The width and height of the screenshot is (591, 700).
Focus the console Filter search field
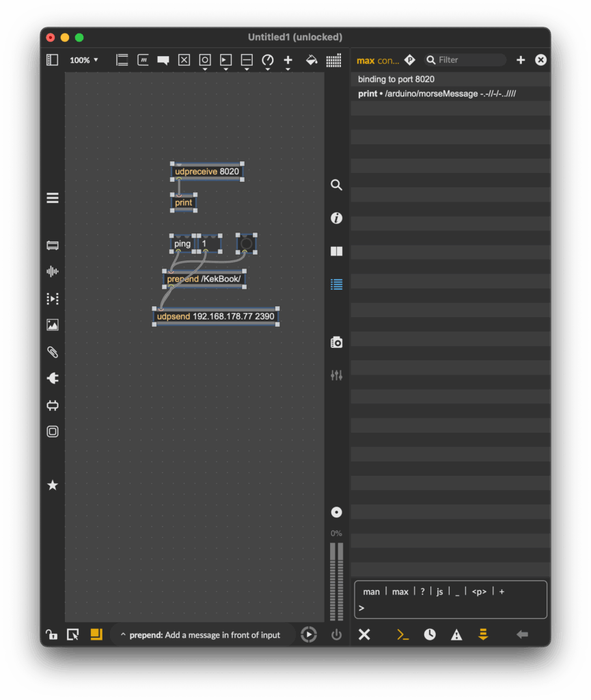click(465, 60)
